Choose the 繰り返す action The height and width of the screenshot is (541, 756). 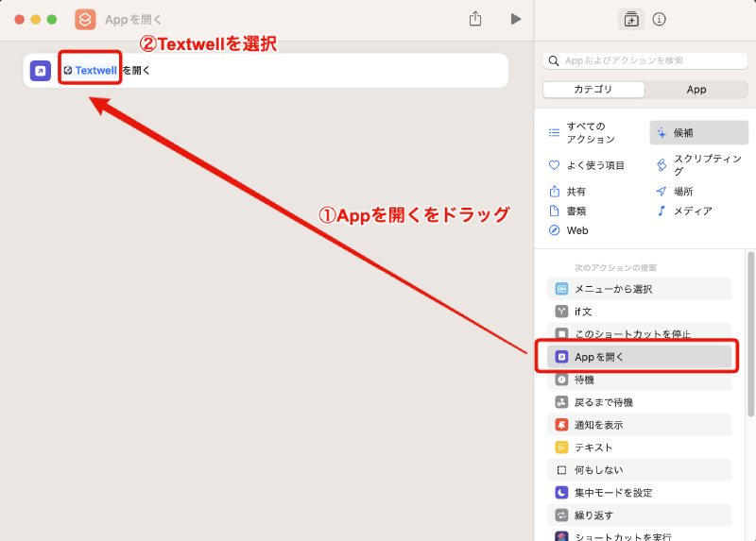point(640,515)
